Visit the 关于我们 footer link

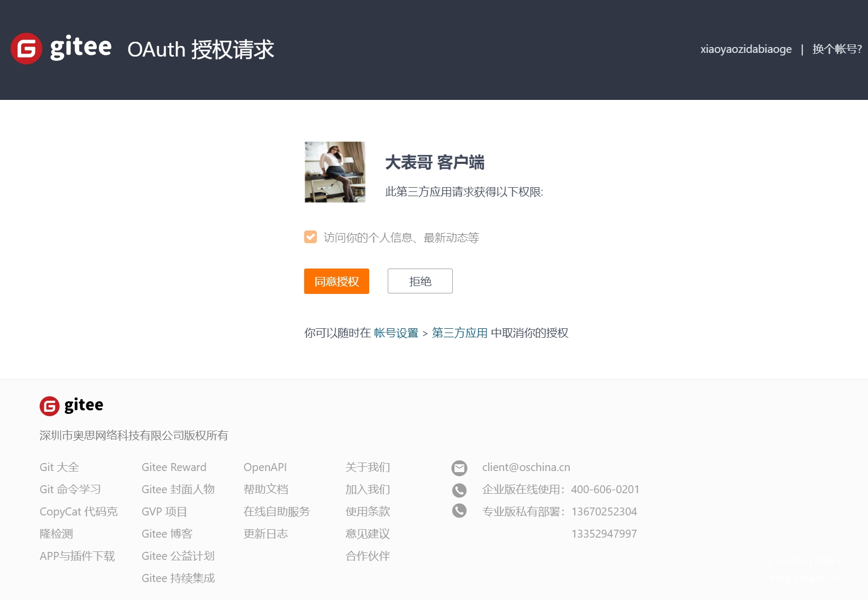coord(368,467)
